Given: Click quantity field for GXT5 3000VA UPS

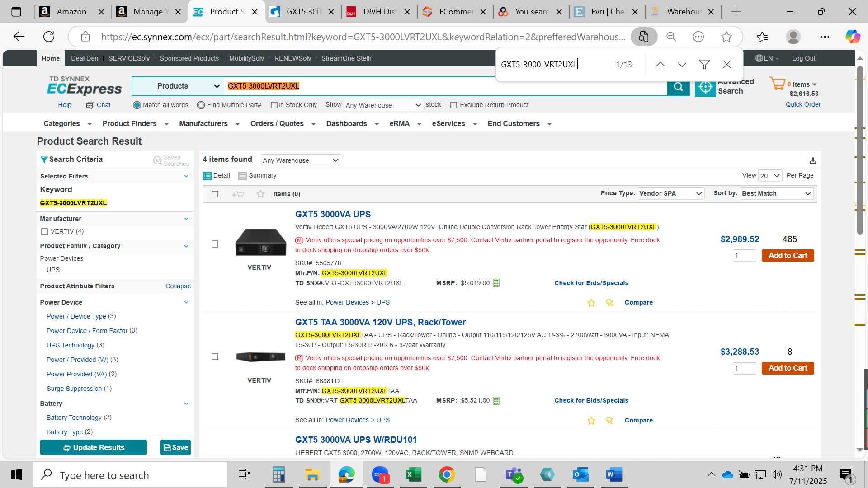Looking at the screenshot, I should tap(744, 256).
